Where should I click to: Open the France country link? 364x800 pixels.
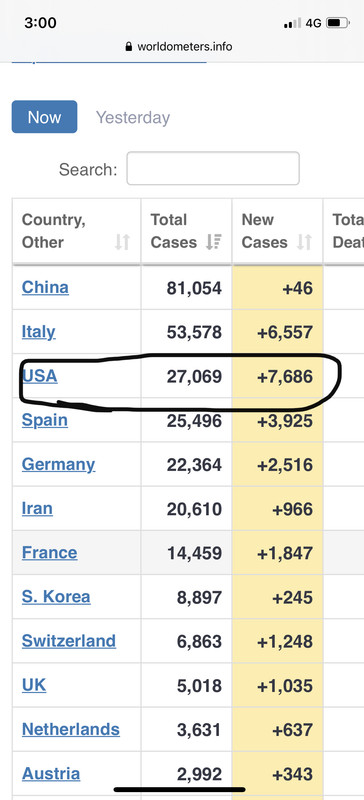tap(50, 553)
